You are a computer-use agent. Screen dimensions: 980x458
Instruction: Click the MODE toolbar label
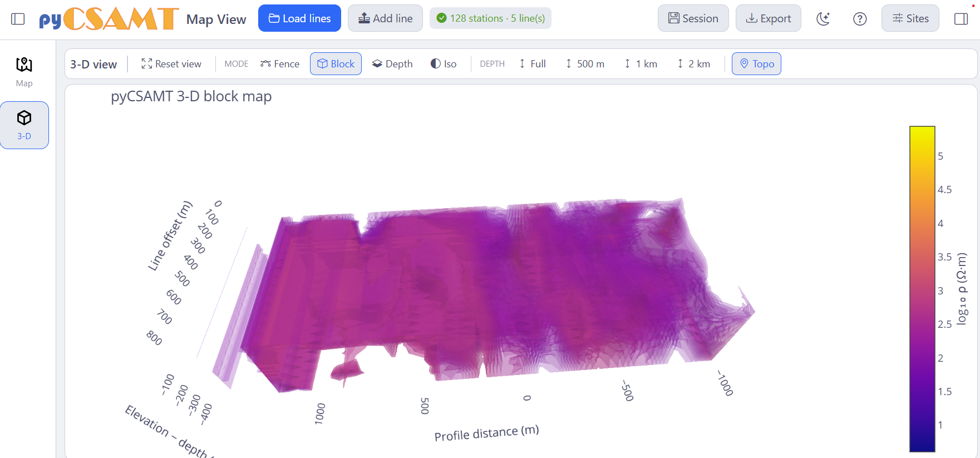(x=237, y=64)
